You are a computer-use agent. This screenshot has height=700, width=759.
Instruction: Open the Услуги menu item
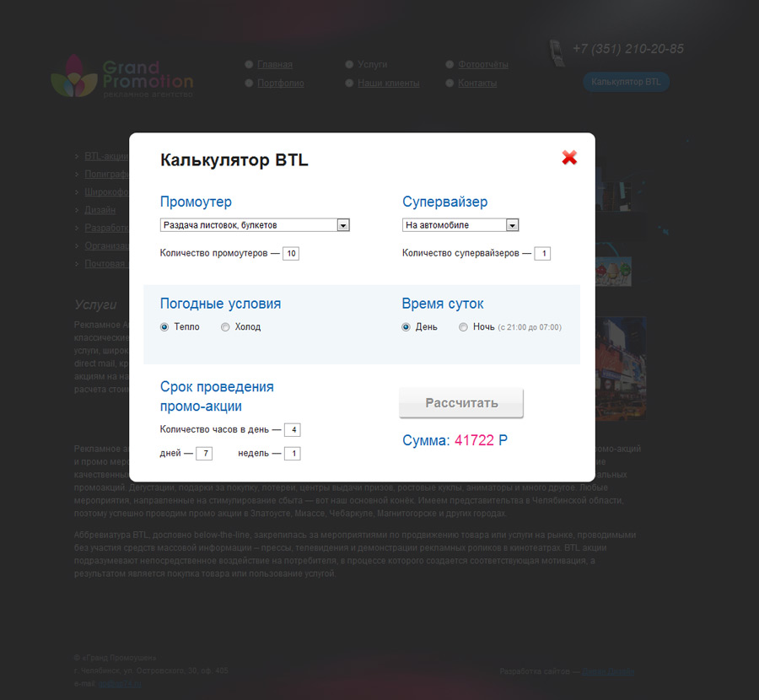[372, 64]
